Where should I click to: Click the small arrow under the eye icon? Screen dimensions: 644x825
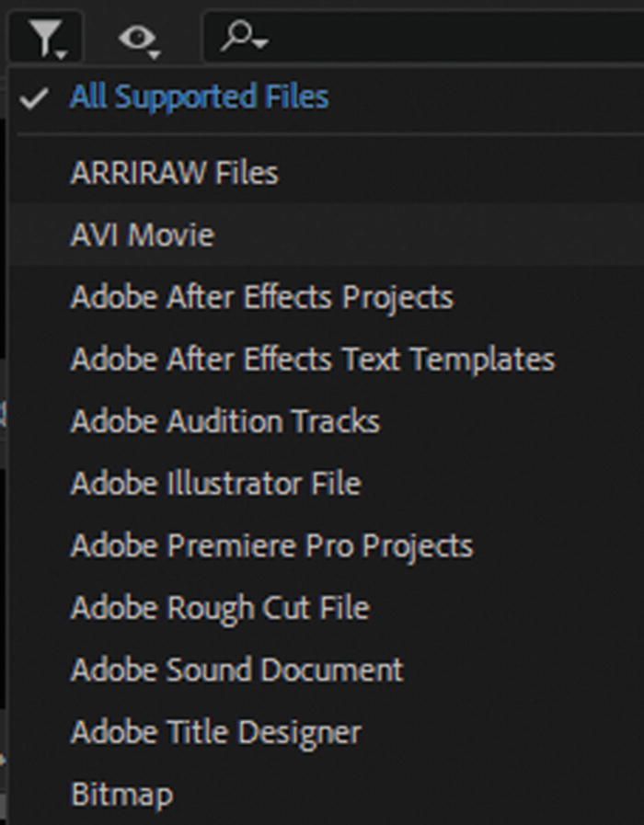[153, 53]
